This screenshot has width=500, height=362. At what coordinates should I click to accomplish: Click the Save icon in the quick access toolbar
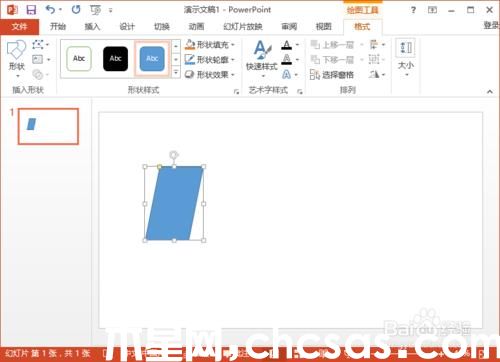tap(31, 10)
